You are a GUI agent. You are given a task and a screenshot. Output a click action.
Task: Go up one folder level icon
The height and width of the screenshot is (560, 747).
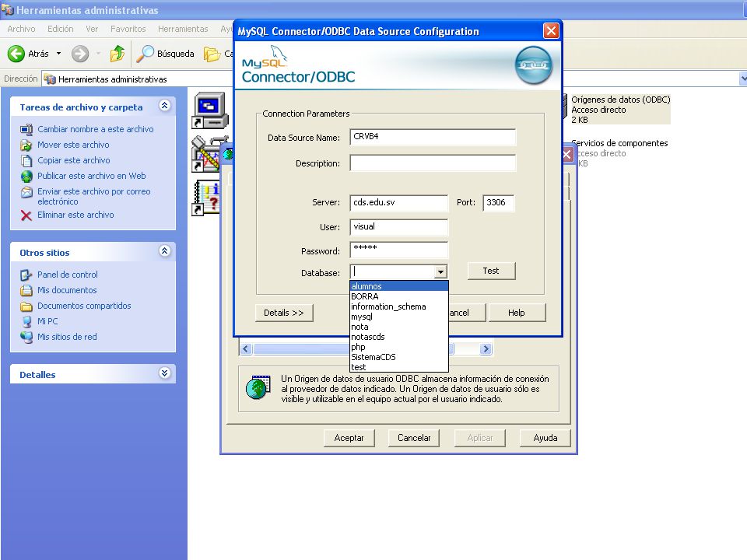tap(117, 54)
